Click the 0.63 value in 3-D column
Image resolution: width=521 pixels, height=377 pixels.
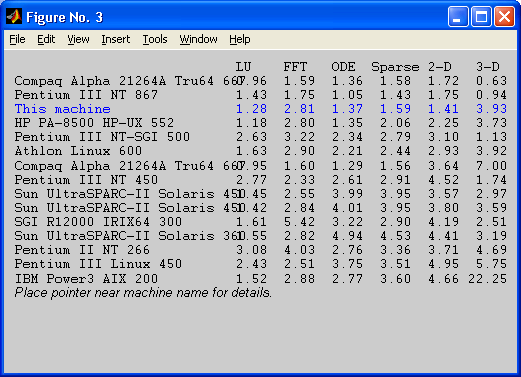pos(491,81)
